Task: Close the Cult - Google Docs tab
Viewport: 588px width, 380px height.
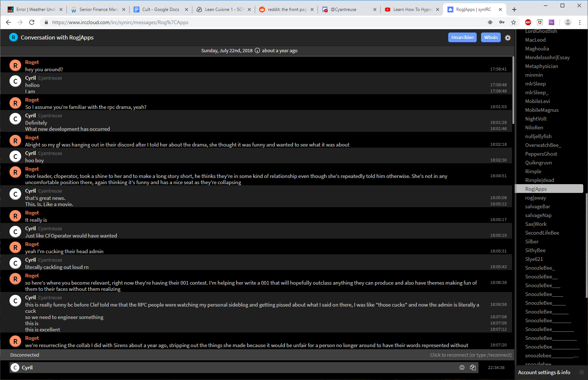Action: (x=186, y=9)
